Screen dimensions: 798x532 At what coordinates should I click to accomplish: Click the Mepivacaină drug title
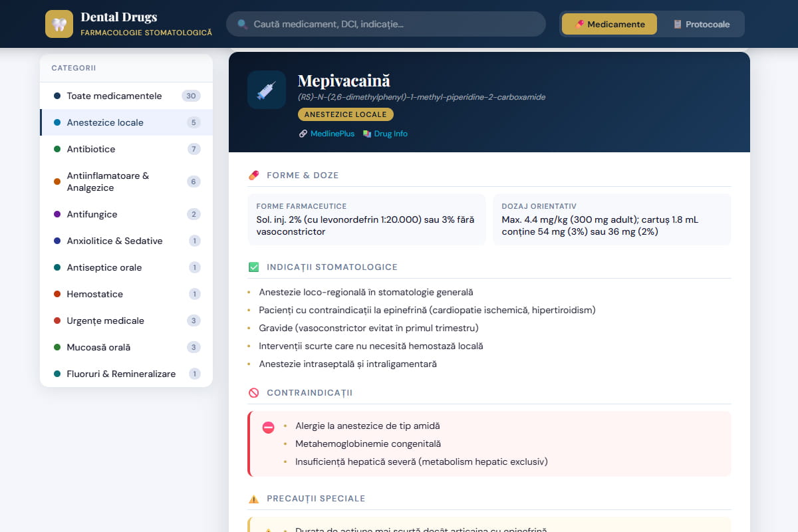point(344,81)
